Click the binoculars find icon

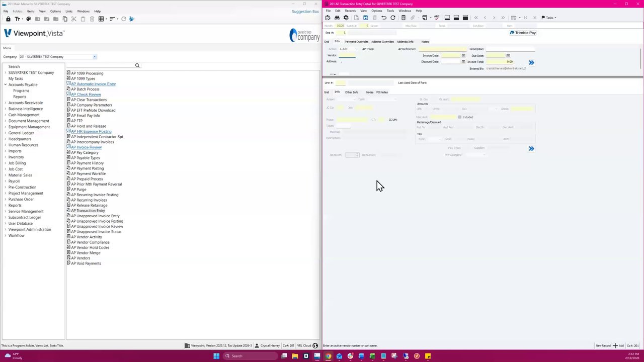[x=337, y=18]
